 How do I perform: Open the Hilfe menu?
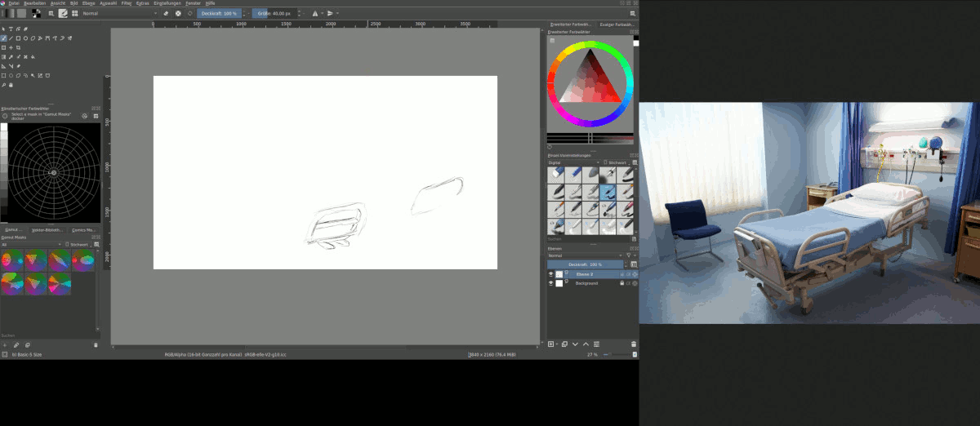[x=210, y=3]
